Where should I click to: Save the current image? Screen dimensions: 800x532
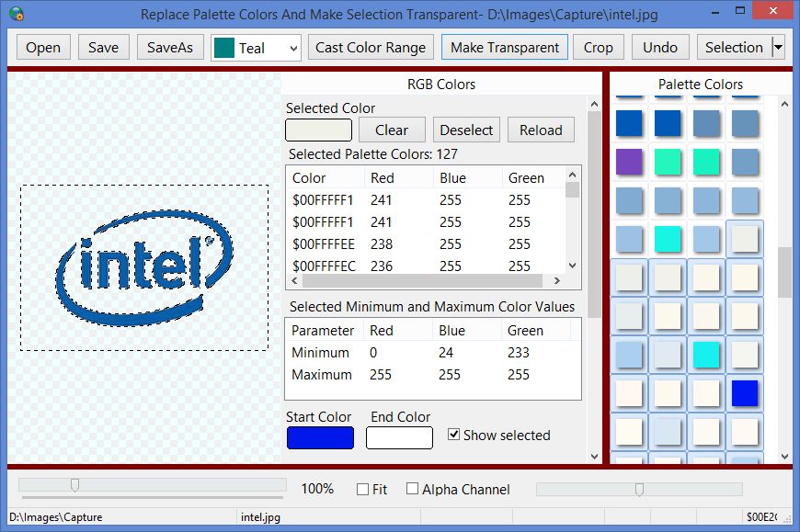coord(104,48)
